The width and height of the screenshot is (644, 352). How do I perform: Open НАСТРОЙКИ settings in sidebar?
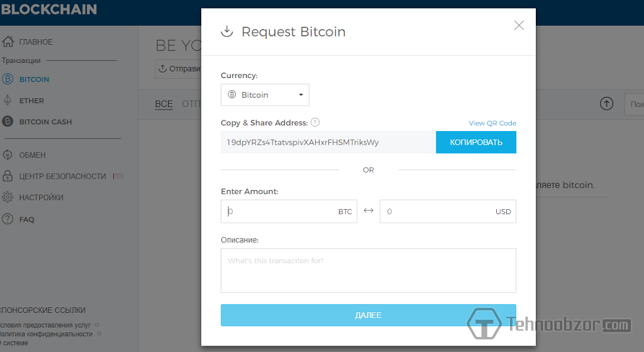(41, 198)
